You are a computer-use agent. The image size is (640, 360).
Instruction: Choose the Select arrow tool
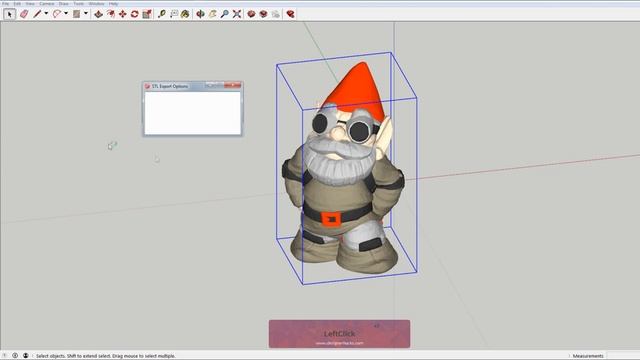pos(10,14)
